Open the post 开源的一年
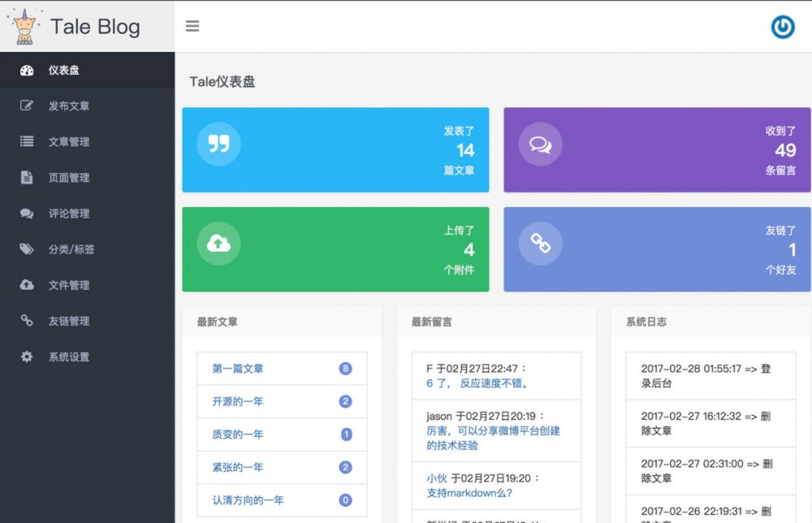The height and width of the screenshot is (523, 812). click(237, 401)
